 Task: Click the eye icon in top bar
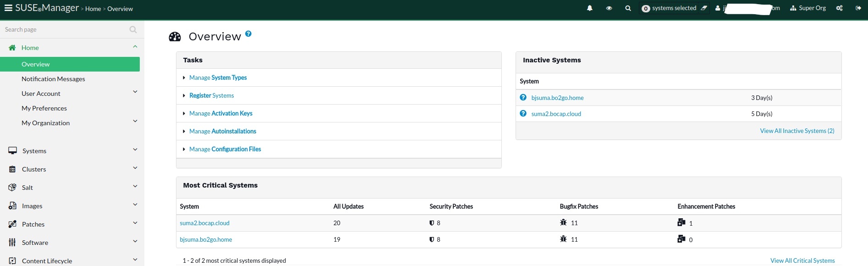(609, 8)
